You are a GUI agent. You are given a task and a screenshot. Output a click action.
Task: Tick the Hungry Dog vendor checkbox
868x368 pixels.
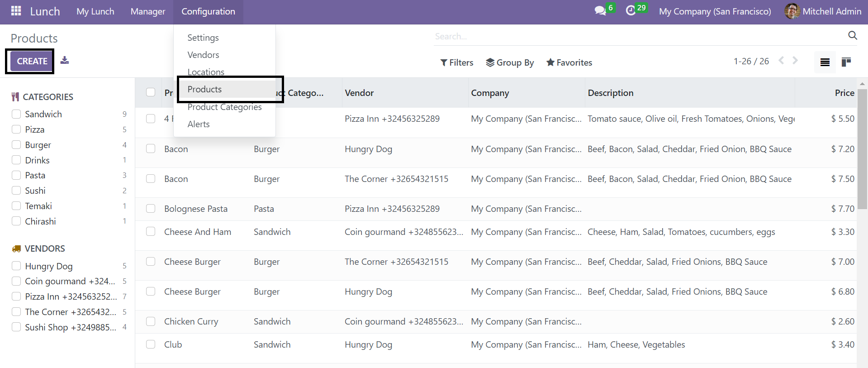pyautogui.click(x=16, y=266)
